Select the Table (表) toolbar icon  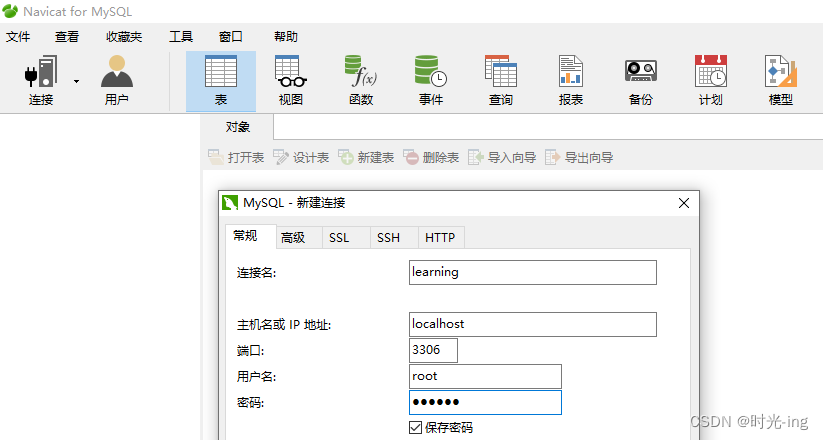(x=221, y=81)
